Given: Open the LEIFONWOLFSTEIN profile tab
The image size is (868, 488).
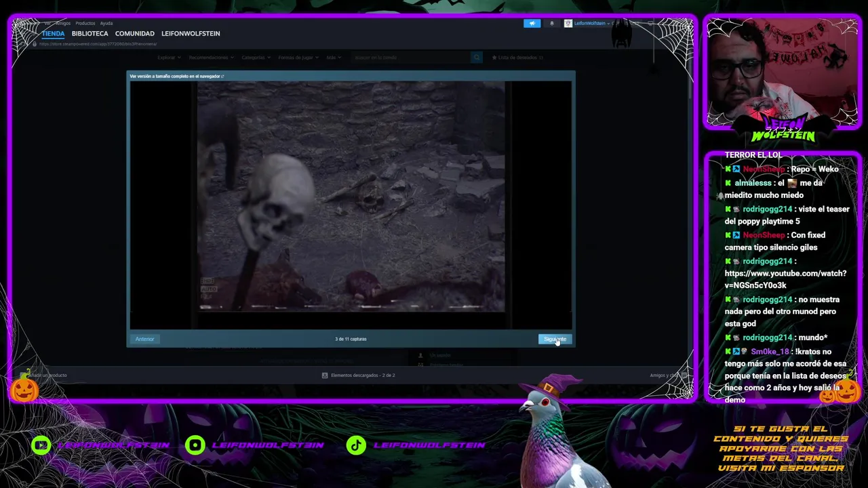Looking at the screenshot, I should tap(191, 33).
